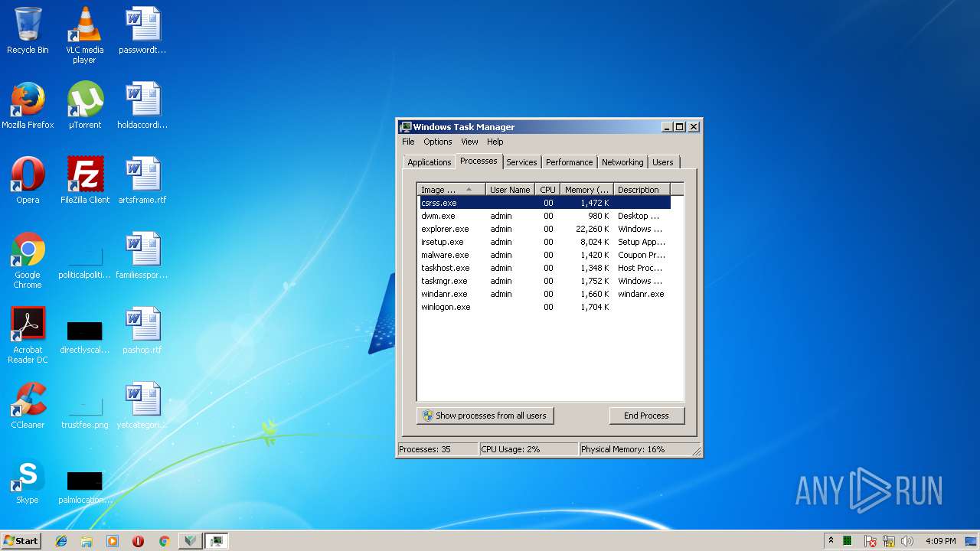The width and height of the screenshot is (980, 551).
Task: Select the taskhost.exe process row
Action: (x=544, y=268)
